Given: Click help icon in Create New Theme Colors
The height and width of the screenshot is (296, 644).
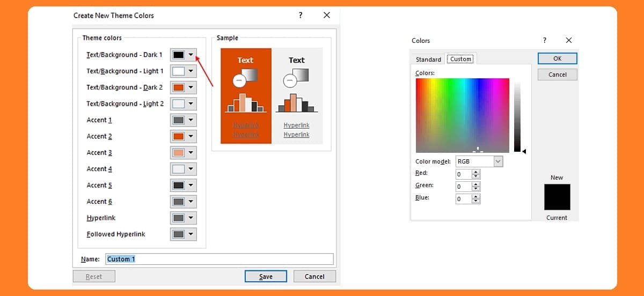Looking at the screenshot, I should pyautogui.click(x=301, y=16).
